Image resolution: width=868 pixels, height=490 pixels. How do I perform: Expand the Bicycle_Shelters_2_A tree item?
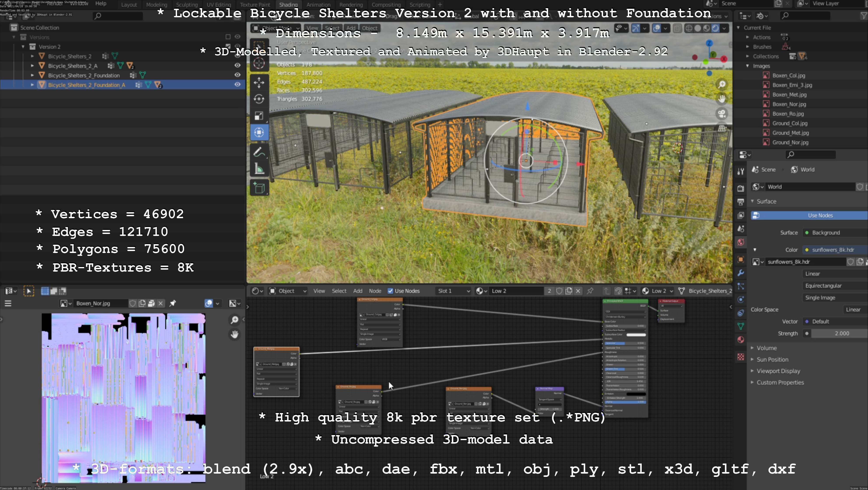(x=32, y=66)
